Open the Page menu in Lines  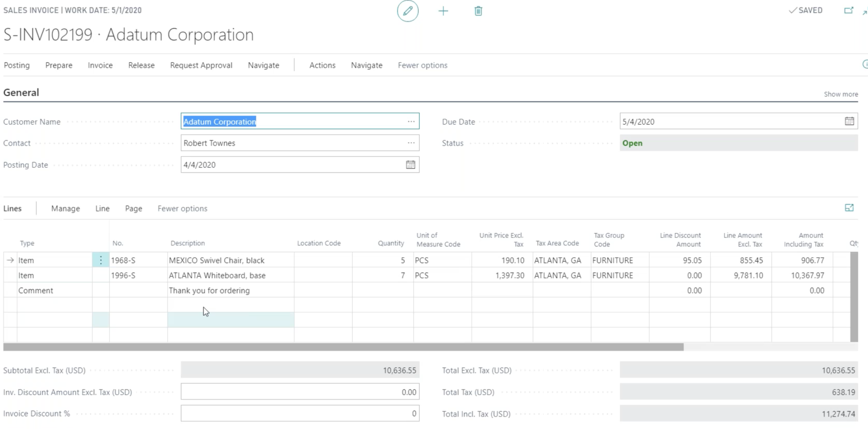(134, 209)
